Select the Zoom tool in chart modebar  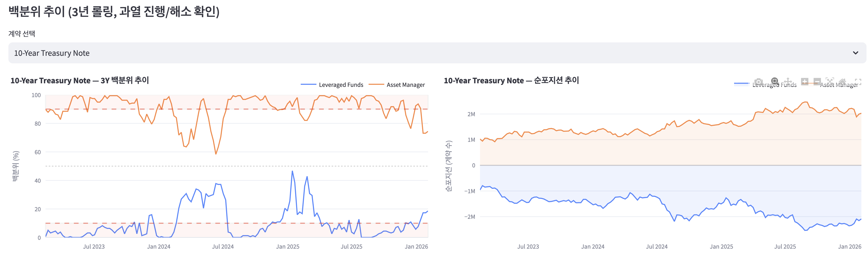[775, 81]
